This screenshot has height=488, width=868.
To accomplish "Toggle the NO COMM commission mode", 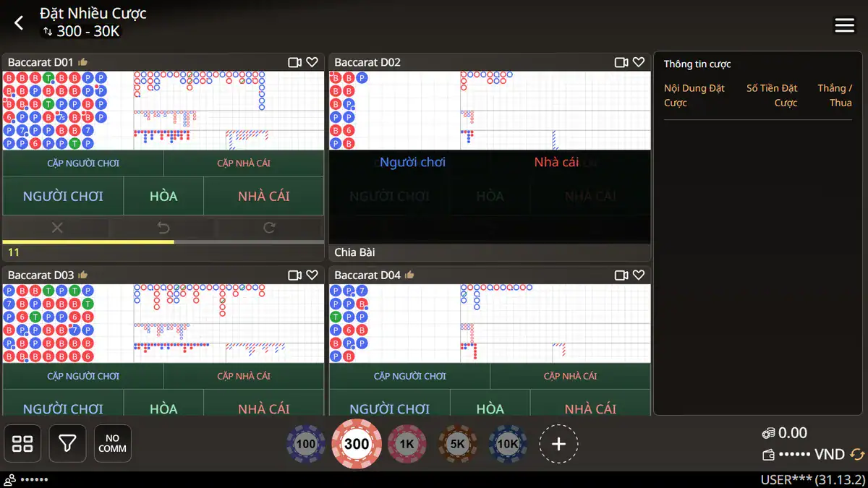I will tap(113, 443).
